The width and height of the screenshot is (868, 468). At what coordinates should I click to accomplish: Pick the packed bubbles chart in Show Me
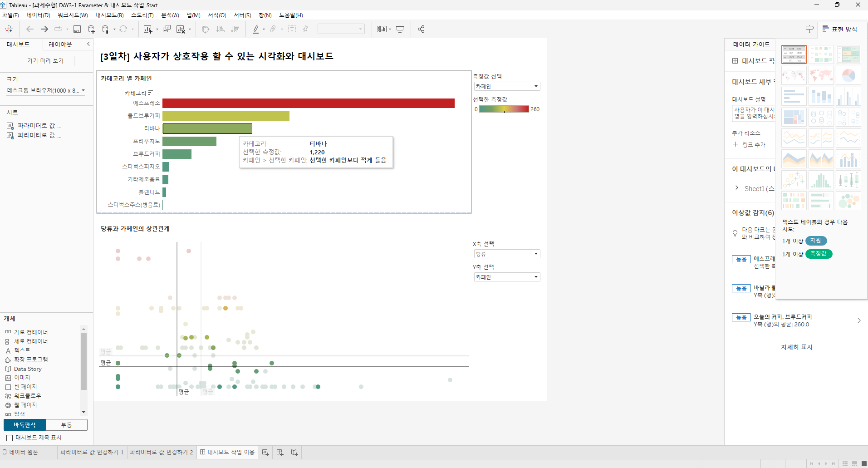[x=848, y=201]
